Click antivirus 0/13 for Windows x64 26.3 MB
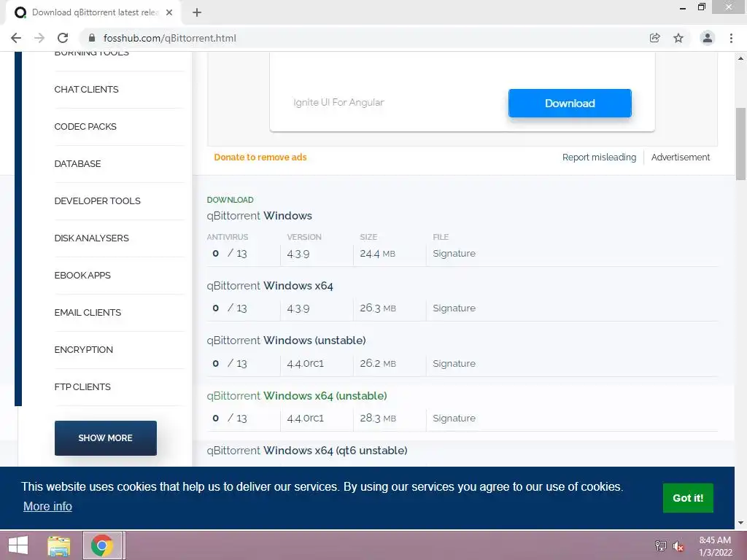 [x=230, y=308]
